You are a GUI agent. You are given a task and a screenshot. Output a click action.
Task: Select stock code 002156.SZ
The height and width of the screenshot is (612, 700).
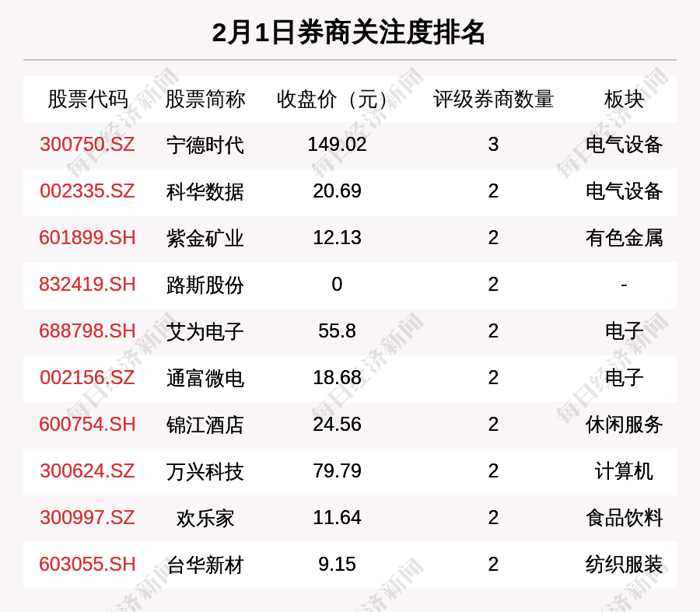87,378
